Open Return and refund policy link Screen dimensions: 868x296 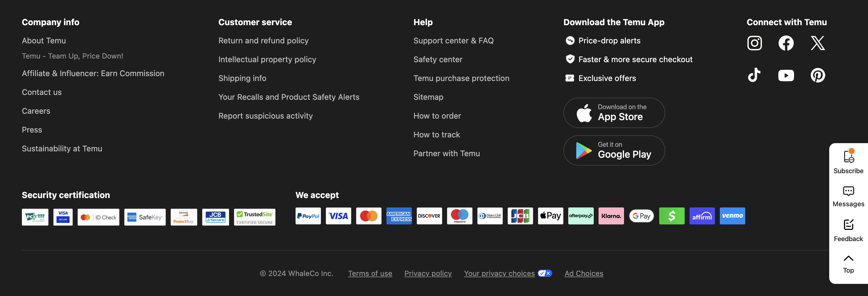(x=263, y=41)
